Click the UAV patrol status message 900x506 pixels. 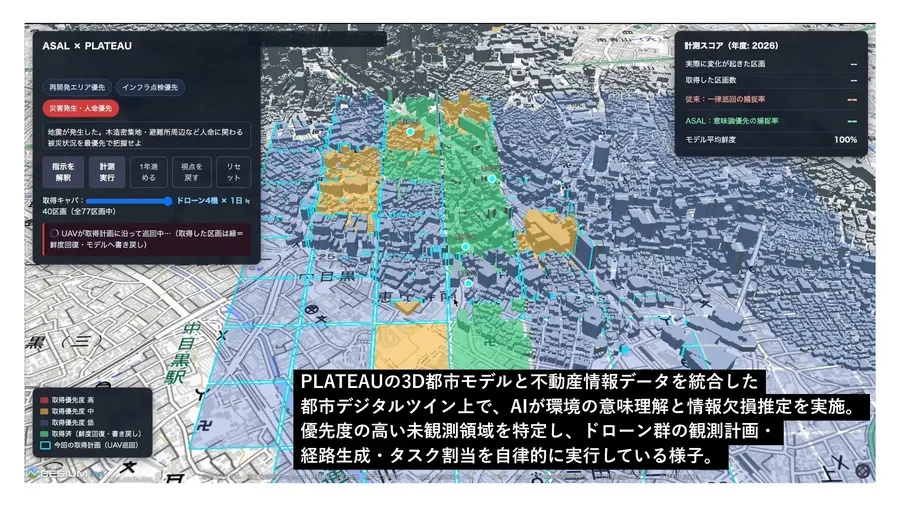click(146, 239)
